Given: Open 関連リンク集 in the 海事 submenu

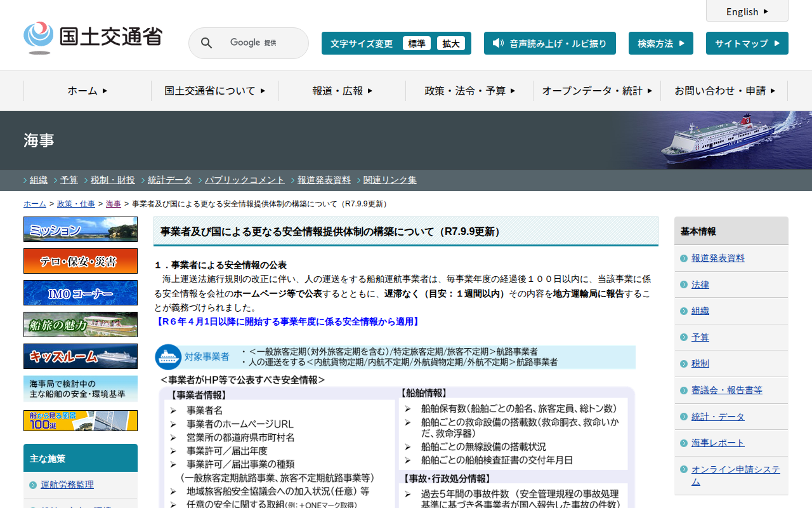Looking at the screenshot, I should (390, 180).
